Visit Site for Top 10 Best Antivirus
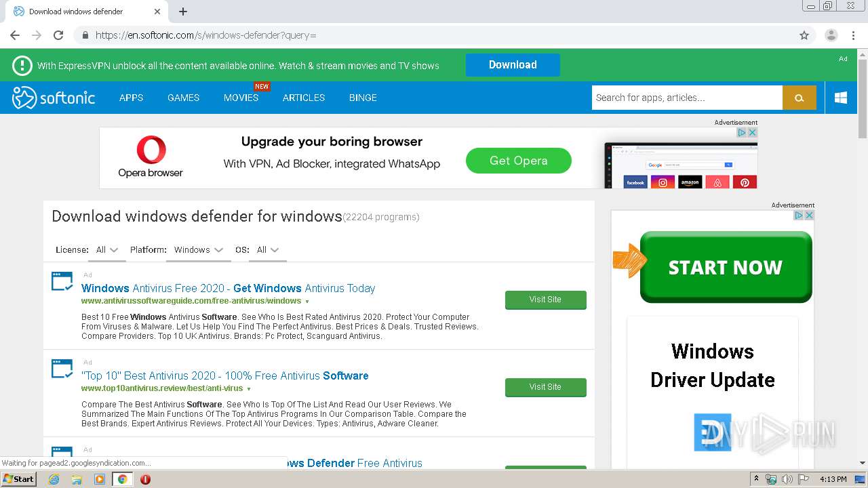The width and height of the screenshot is (868, 488). [545, 387]
